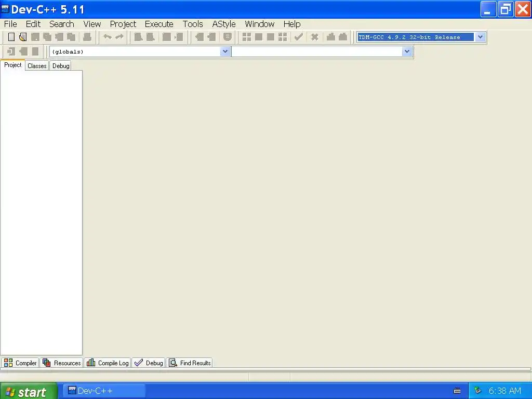The image size is (532, 399).
Task: Click the Find toolbar icon
Action: tap(138, 37)
